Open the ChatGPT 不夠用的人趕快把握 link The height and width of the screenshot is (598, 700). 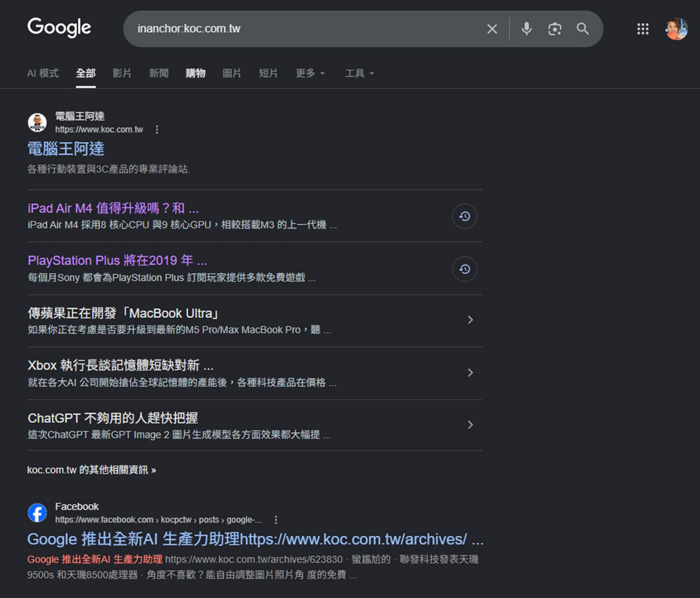tap(113, 418)
